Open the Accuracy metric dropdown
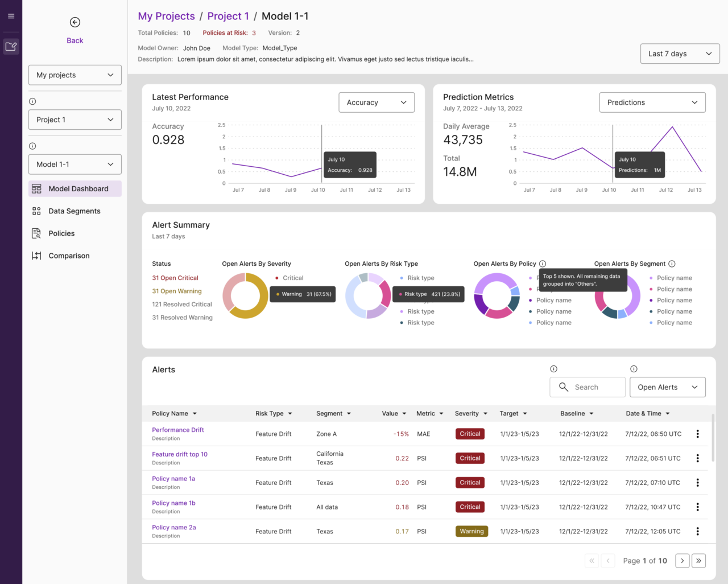 tap(376, 102)
